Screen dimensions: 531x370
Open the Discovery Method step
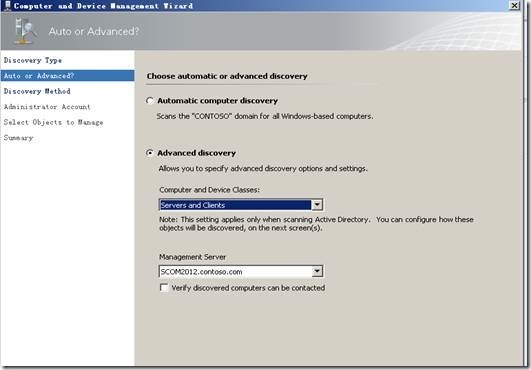pyautogui.click(x=37, y=91)
